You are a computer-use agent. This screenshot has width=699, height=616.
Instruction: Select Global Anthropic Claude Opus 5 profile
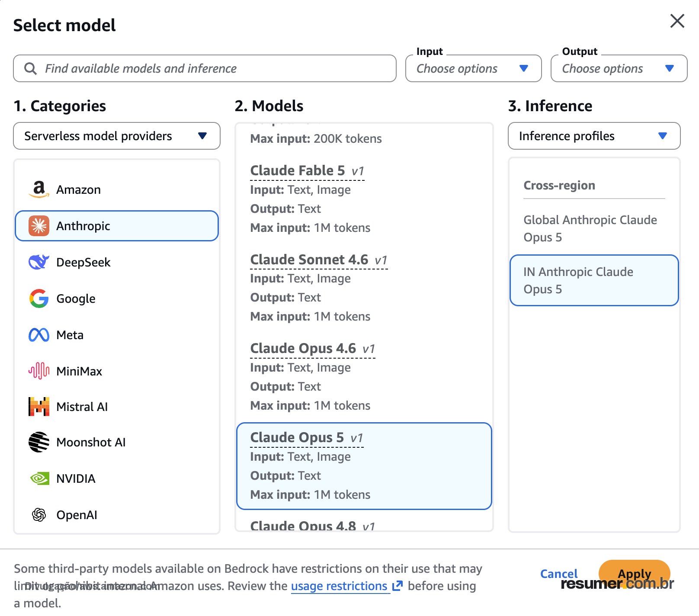point(594,228)
